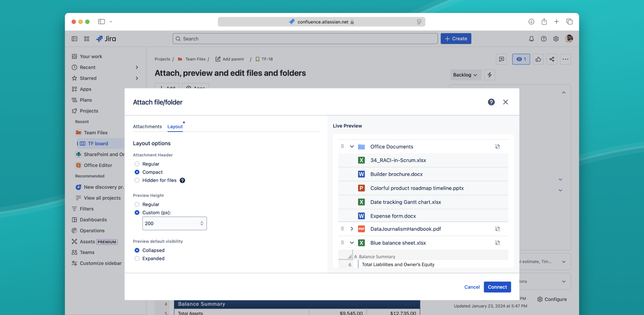
Task: Click the unlink icon for Office Documents
Action: point(497,147)
